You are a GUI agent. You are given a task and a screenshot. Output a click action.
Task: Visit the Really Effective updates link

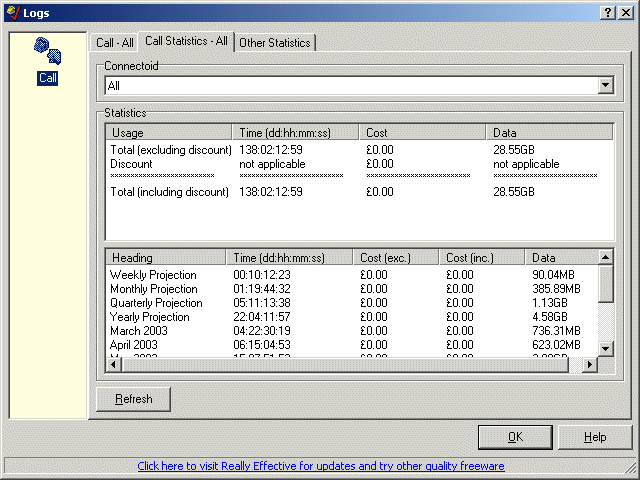(x=321, y=466)
